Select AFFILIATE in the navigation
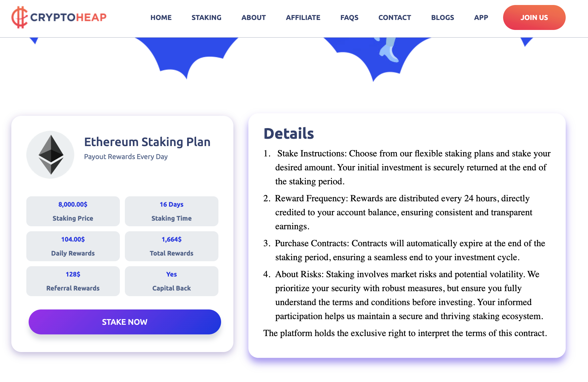The image size is (588, 382). point(303,18)
